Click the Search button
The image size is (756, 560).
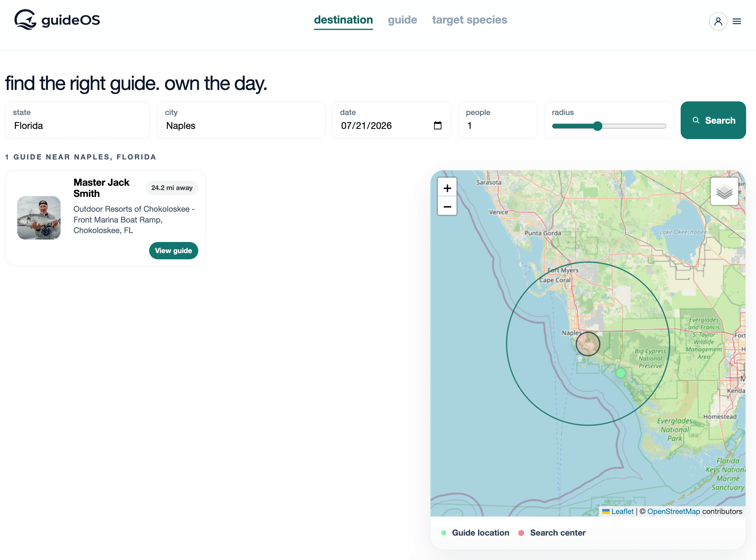pos(713,120)
